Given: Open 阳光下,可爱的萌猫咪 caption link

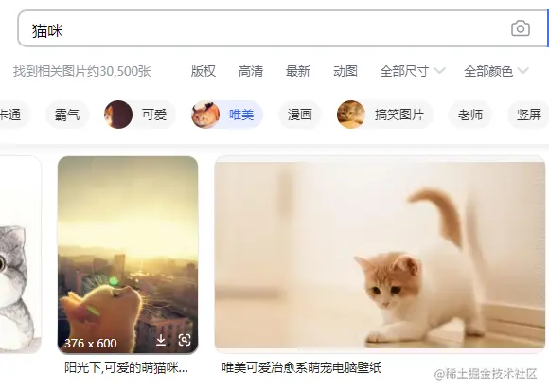Looking at the screenshot, I should pos(127,367).
